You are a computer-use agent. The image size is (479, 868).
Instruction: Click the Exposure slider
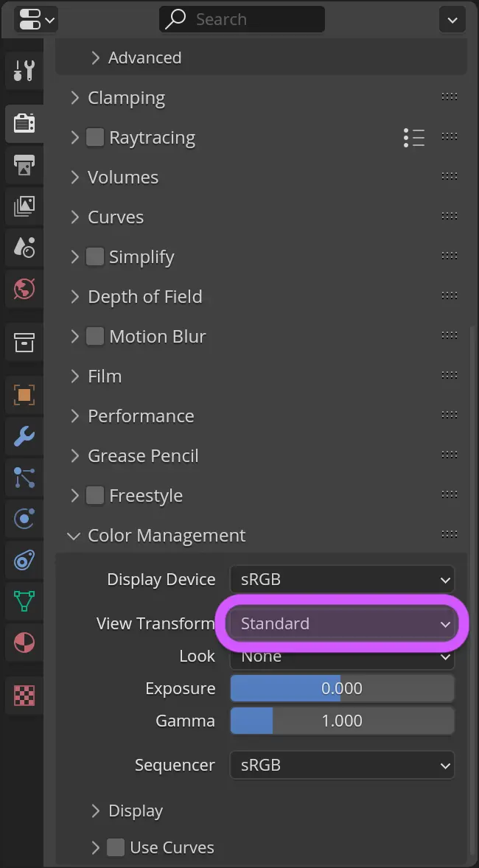tap(342, 689)
